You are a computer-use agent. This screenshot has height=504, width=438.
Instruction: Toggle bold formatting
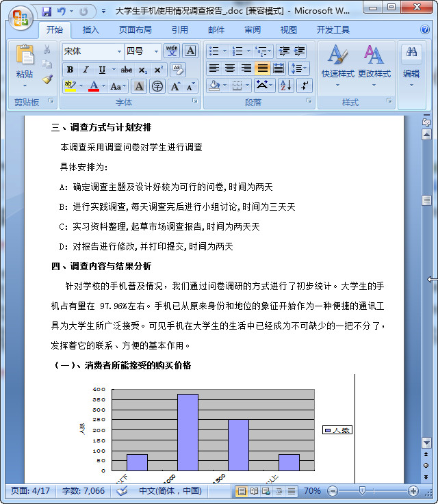coord(70,70)
